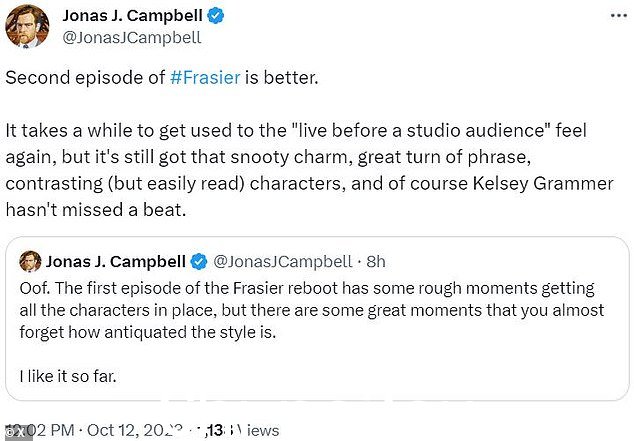The height and width of the screenshot is (441, 634).
Task: Select the quoted tweet's Jonas J. Campbell name
Action: pyautogui.click(x=116, y=262)
